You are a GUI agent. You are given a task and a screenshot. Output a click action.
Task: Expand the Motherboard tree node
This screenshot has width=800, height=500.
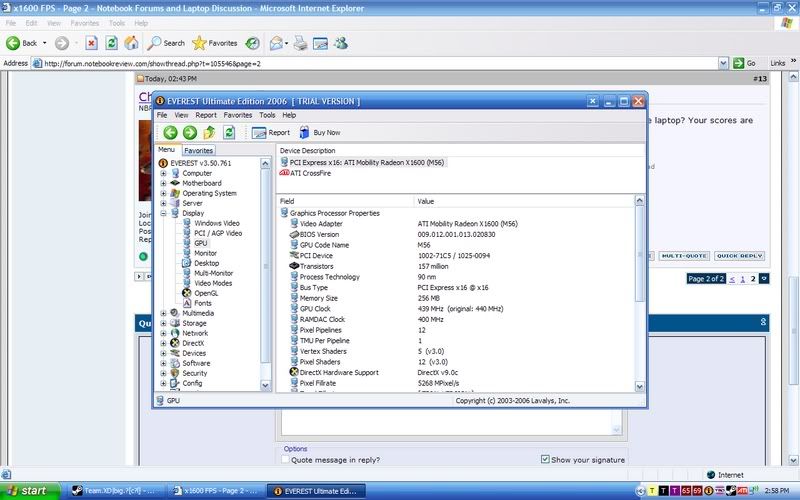163,183
